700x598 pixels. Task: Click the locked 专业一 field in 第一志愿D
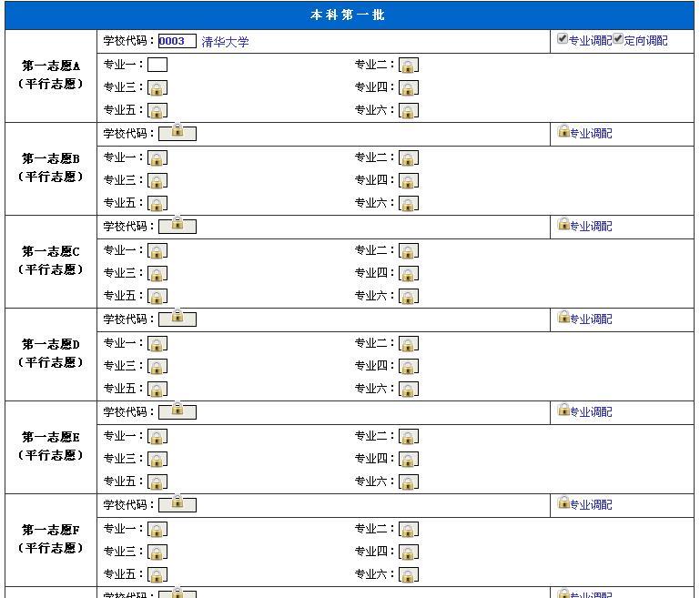coord(157,344)
